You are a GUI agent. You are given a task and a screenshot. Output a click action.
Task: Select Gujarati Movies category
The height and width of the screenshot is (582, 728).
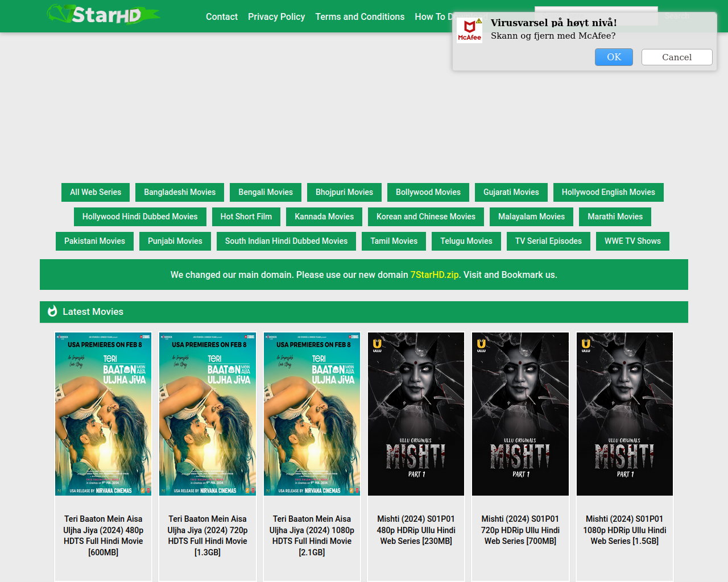click(511, 192)
